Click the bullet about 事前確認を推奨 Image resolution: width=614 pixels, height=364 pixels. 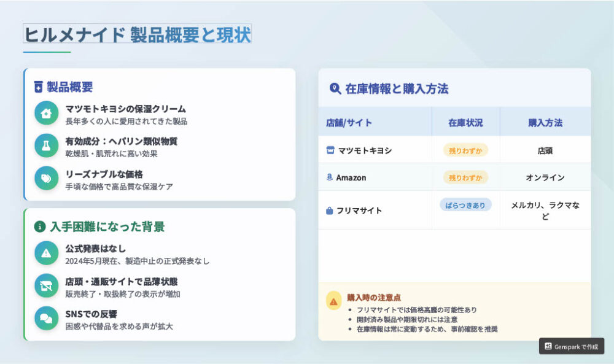coord(427,329)
